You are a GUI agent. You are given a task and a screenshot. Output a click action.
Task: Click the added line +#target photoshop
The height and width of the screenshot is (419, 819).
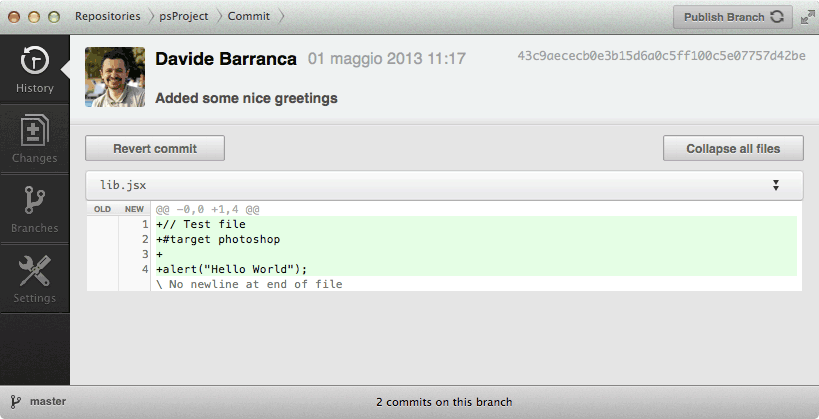coord(218,239)
